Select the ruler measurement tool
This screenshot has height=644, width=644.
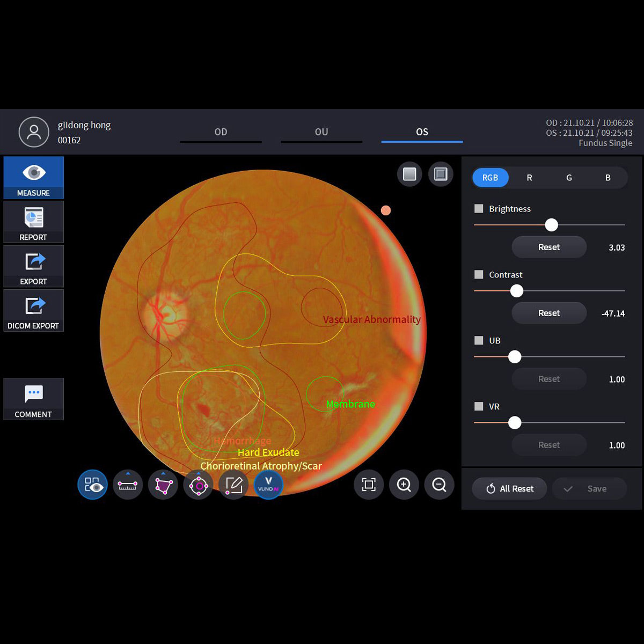[x=128, y=486]
